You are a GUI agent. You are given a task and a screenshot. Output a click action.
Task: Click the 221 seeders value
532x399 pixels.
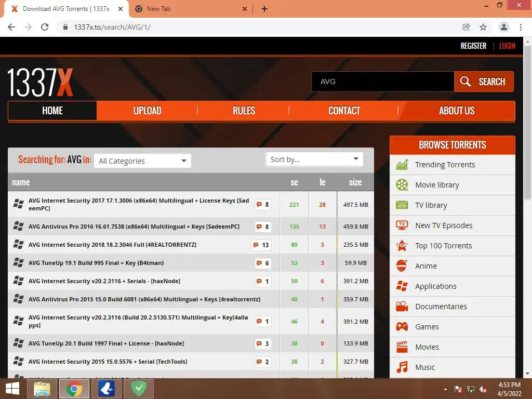(x=294, y=205)
